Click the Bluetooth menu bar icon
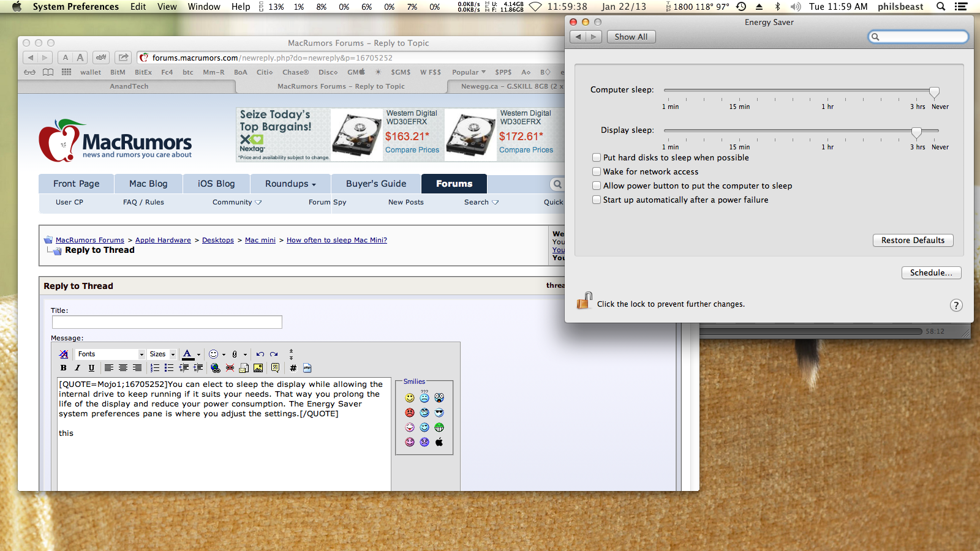Image resolution: width=980 pixels, height=551 pixels. 777,7
